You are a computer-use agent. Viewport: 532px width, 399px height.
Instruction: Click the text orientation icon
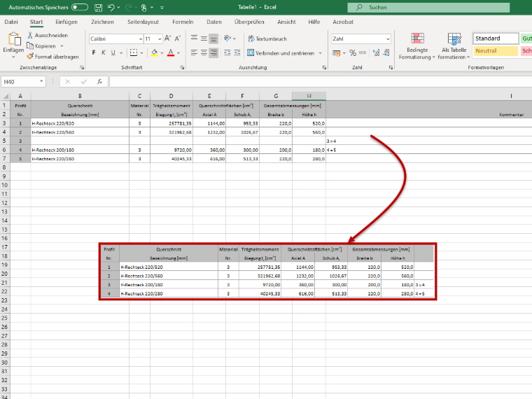(227, 38)
